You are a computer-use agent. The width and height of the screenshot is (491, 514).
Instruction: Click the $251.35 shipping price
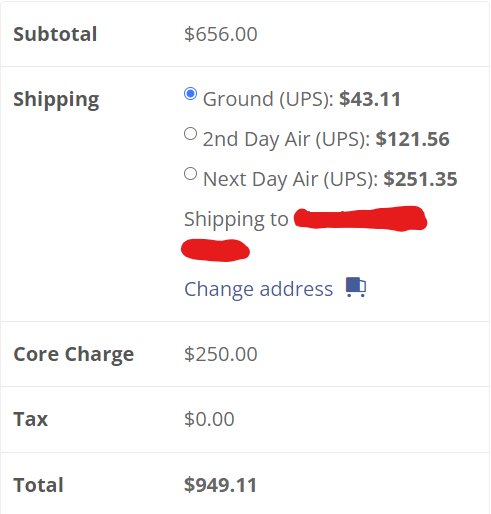tap(420, 179)
